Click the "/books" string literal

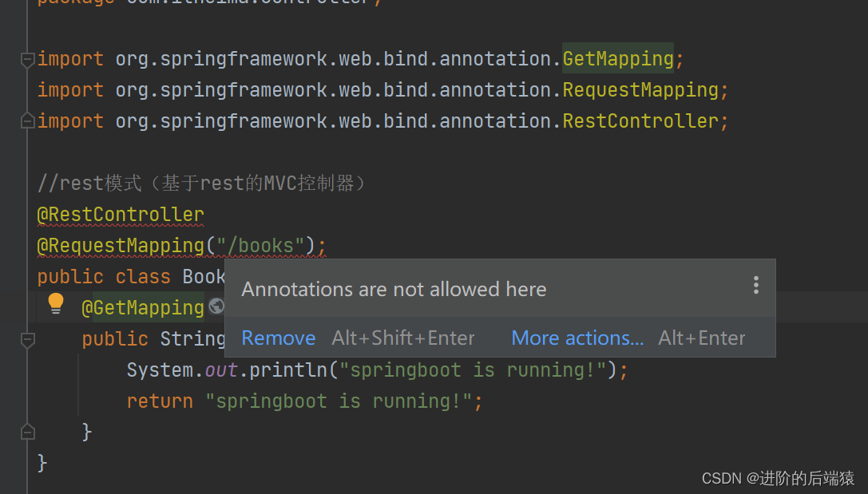[260, 246]
